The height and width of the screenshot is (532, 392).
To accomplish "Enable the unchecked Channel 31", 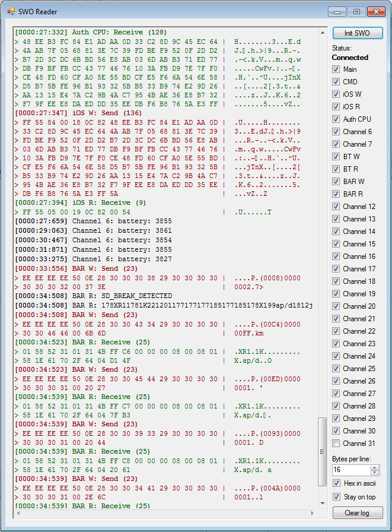I will [336, 444].
